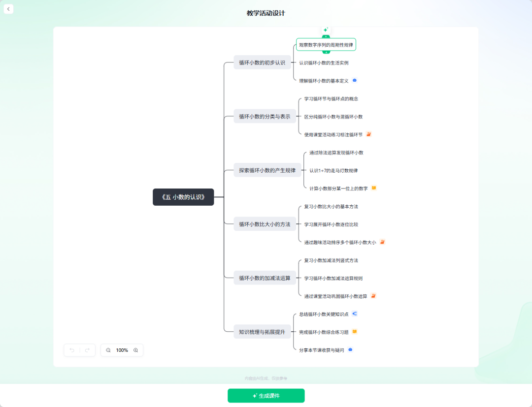Image resolution: width=532 pixels, height=407 pixels.
Task: Select the 知识梳理与拓展提升 branch node
Action: [262, 332]
